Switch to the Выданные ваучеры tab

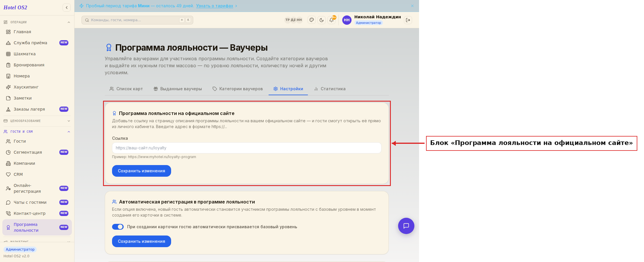point(178,89)
